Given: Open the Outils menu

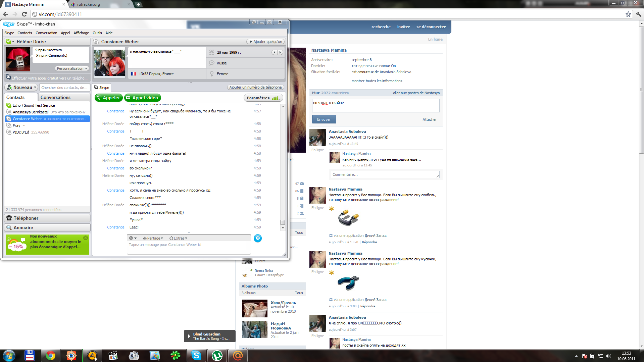Looking at the screenshot, I should click(97, 33).
